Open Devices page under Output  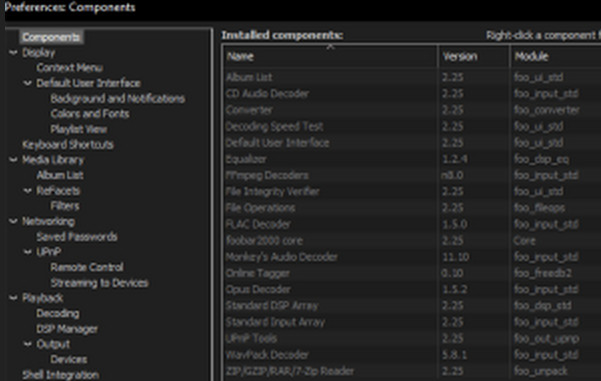(69, 359)
